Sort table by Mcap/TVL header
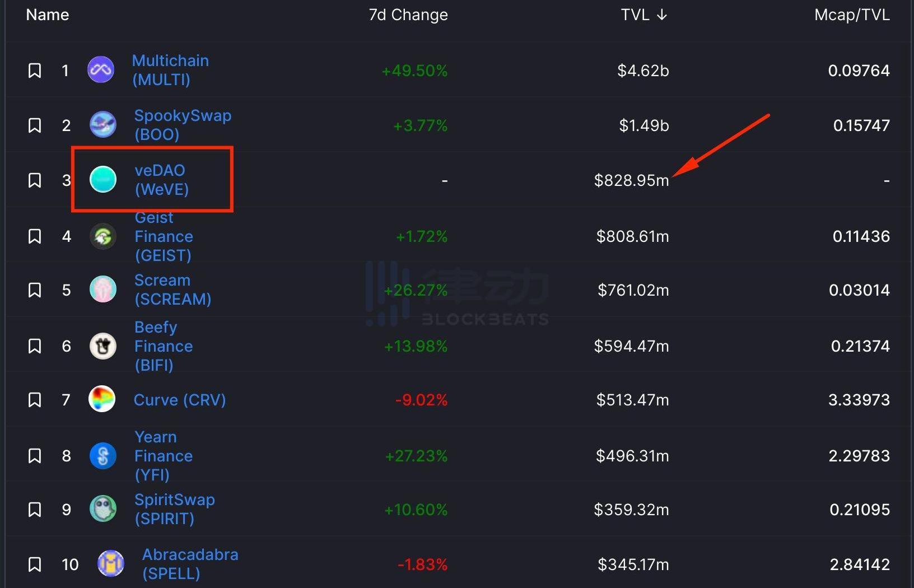Viewport: 914px width, 588px height. tap(851, 15)
